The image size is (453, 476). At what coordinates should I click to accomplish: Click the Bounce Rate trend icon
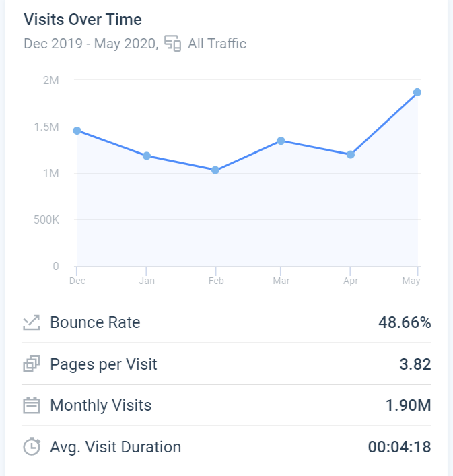click(32, 323)
